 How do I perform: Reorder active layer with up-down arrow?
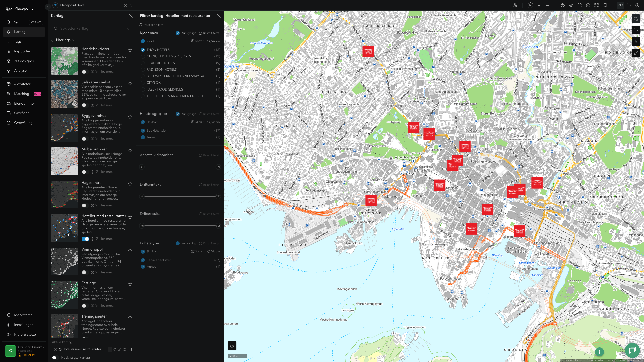click(131, 349)
